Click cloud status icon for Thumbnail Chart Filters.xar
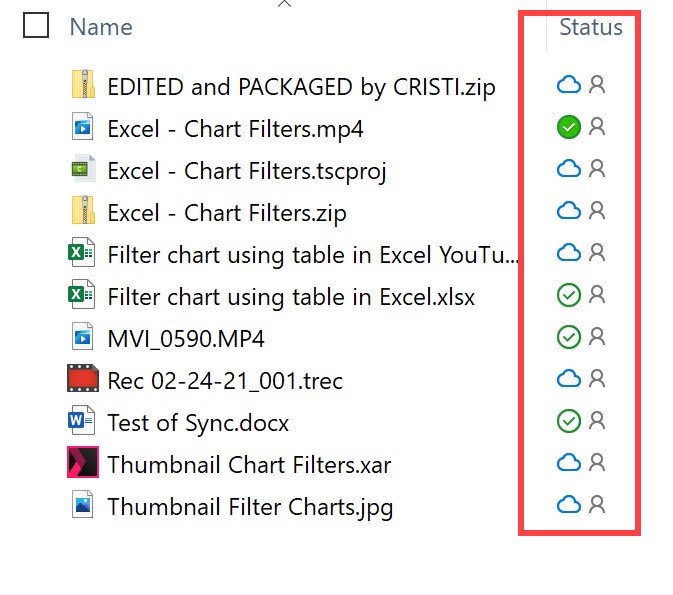The height and width of the screenshot is (595, 673). (569, 463)
